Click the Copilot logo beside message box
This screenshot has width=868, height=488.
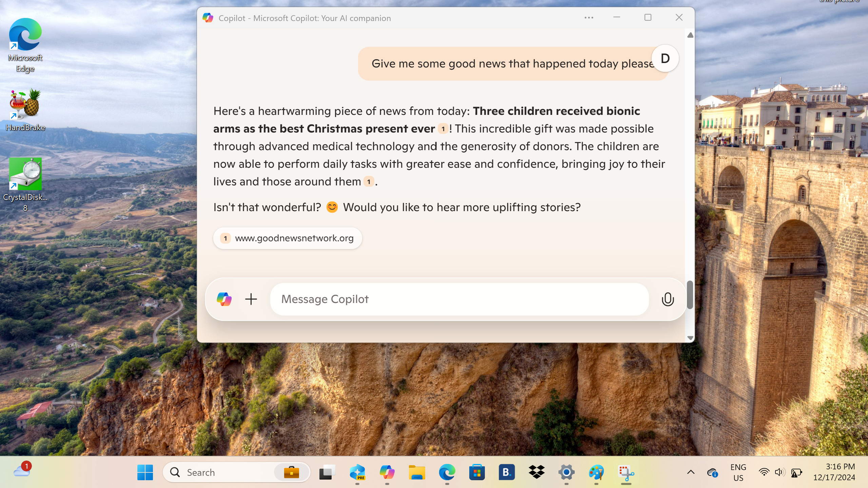(x=224, y=299)
